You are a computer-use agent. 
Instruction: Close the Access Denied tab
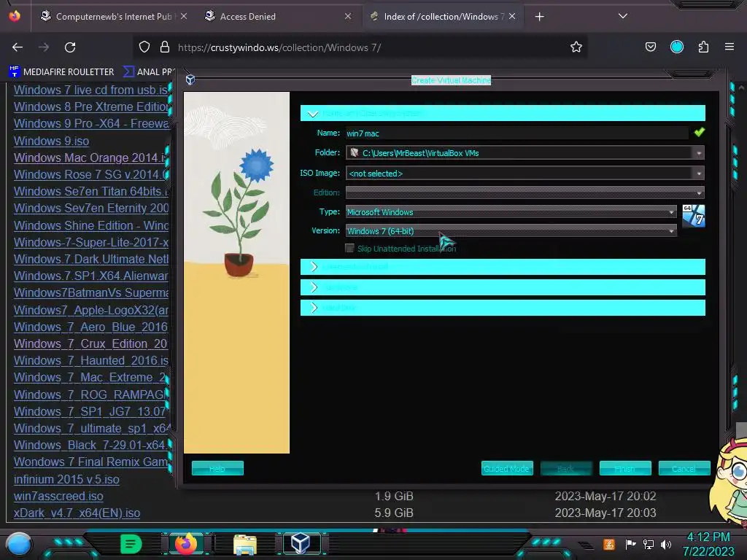pyautogui.click(x=348, y=16)
